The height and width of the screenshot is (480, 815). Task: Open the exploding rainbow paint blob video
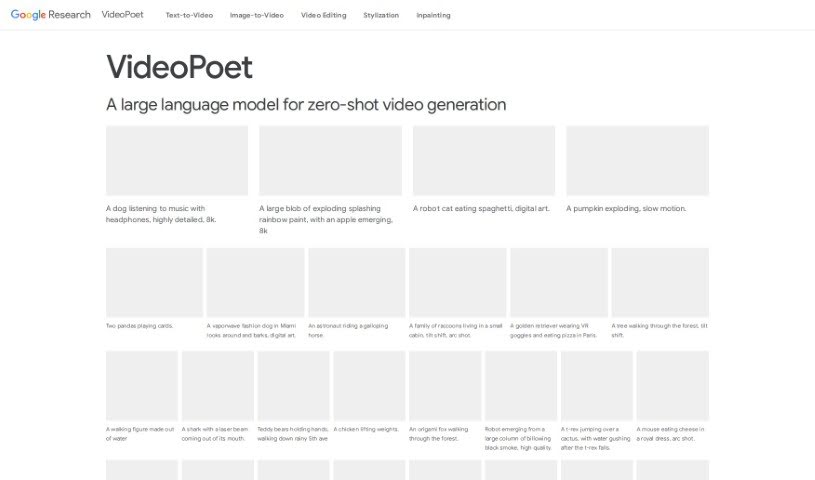(331, 160)
